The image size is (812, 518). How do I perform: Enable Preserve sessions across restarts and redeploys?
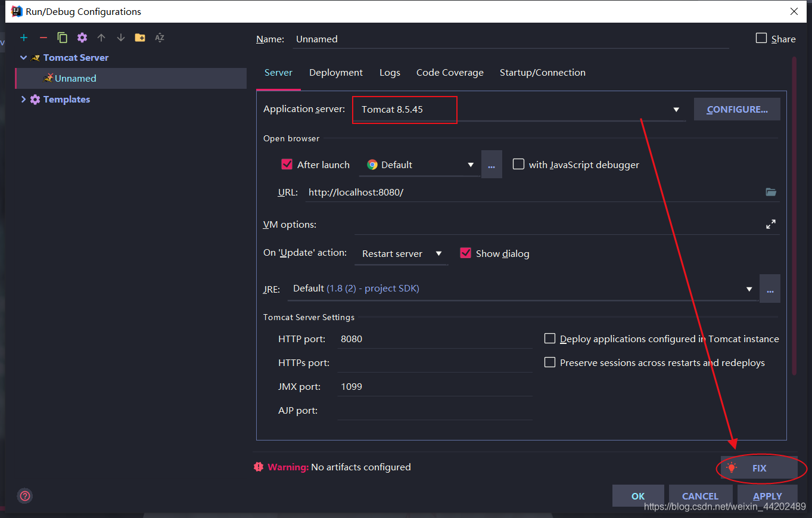(x=550, y=362)
